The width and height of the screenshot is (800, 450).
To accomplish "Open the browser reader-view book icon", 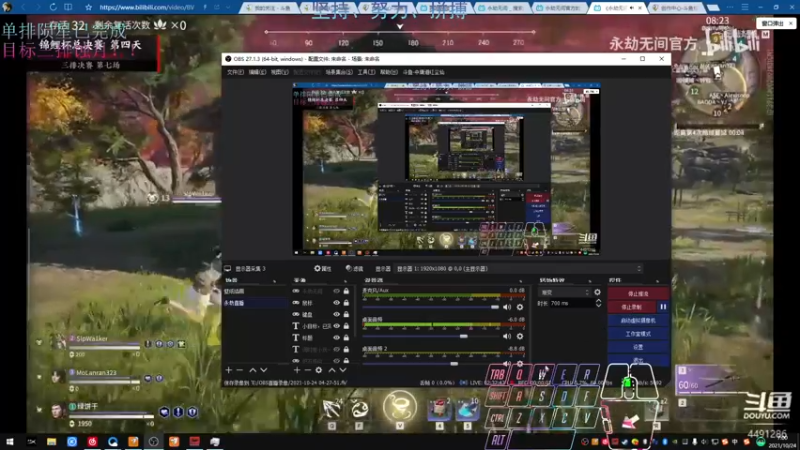I will coord(68,7).
